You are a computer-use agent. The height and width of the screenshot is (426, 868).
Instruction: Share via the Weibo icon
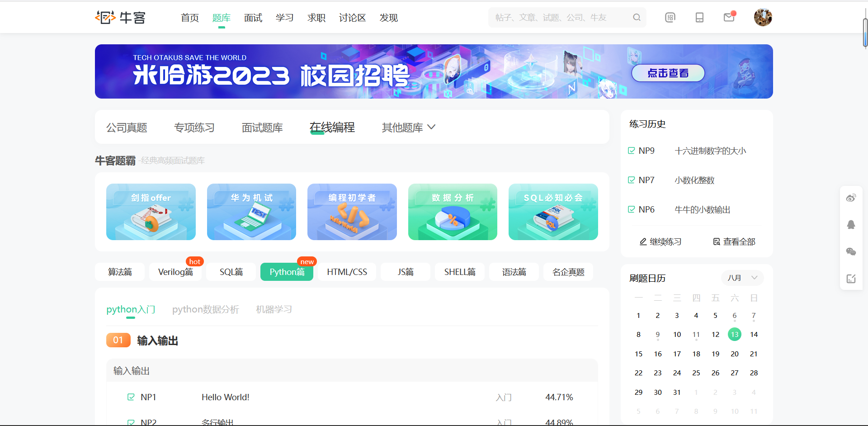coord(851,198)
